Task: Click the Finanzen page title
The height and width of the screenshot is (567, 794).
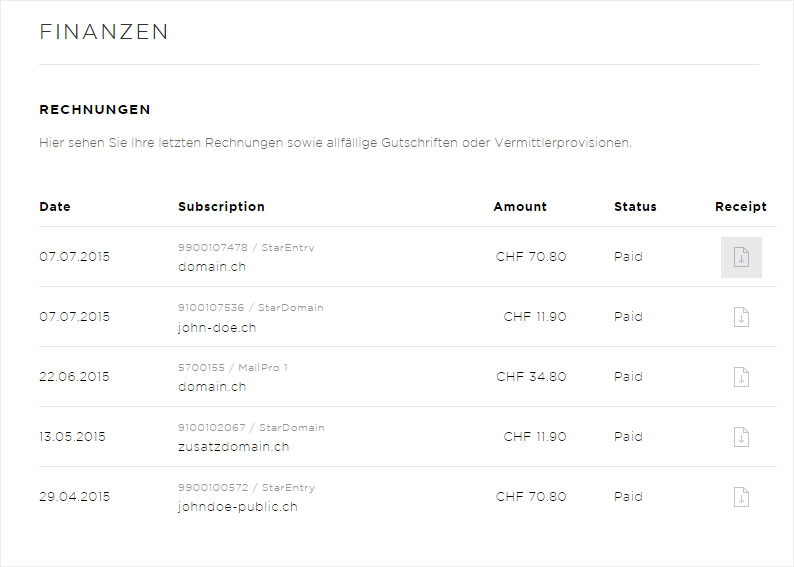Action: 104,32
